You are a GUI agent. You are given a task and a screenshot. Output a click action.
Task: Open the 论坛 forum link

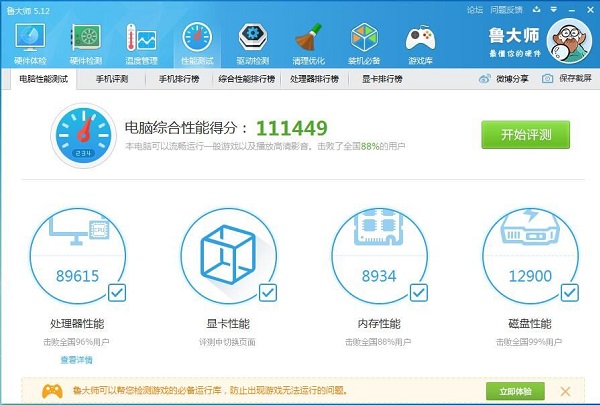475,10
